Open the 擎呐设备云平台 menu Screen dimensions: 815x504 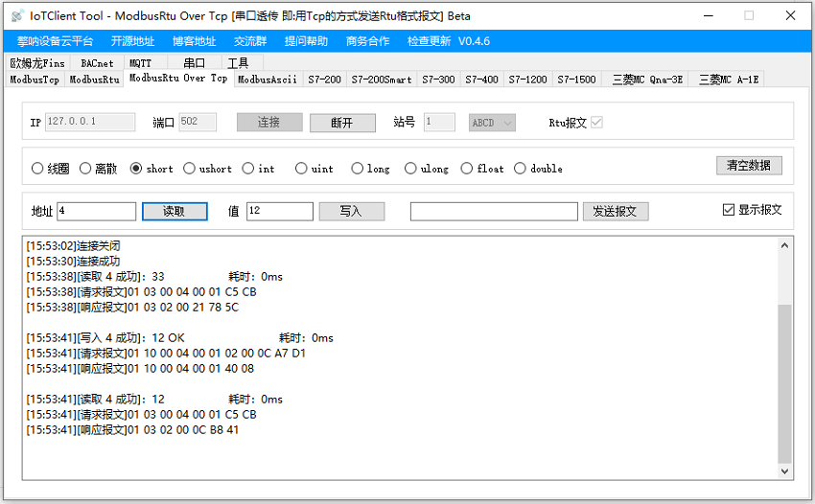coord(55,41)
